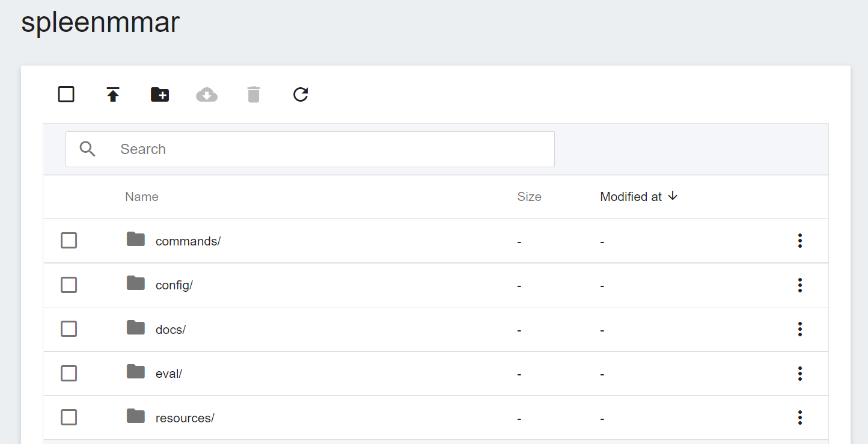Open the commands/ folder link
Viewport: 868px width, 444px height.
188,241
